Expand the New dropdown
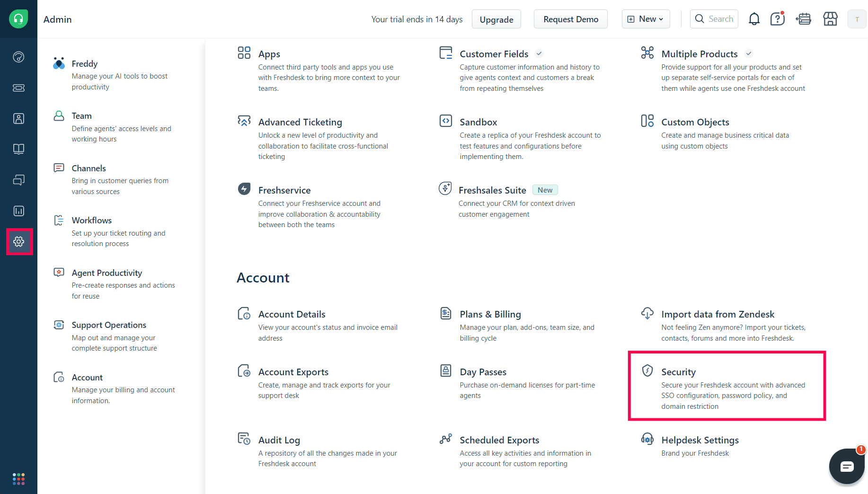This screenshot has width=868, height=494. pyautogui.click(x=646, y=19)
